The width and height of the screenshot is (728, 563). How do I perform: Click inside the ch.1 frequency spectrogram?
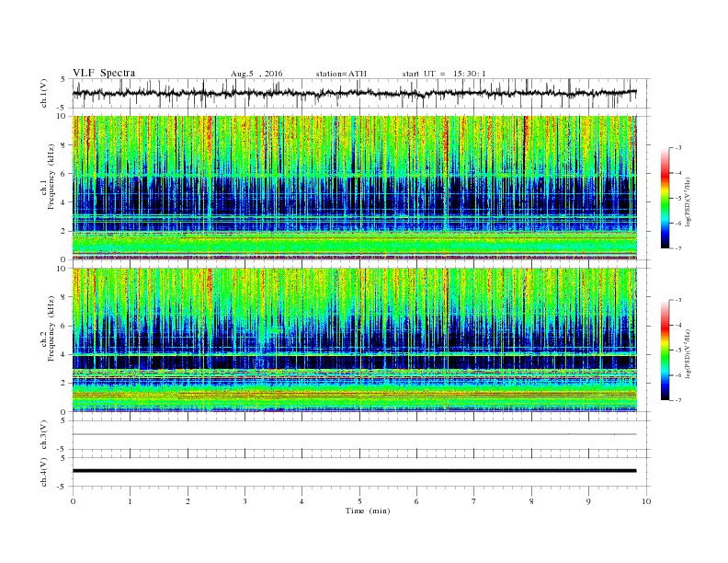click(x=354, y=188)
